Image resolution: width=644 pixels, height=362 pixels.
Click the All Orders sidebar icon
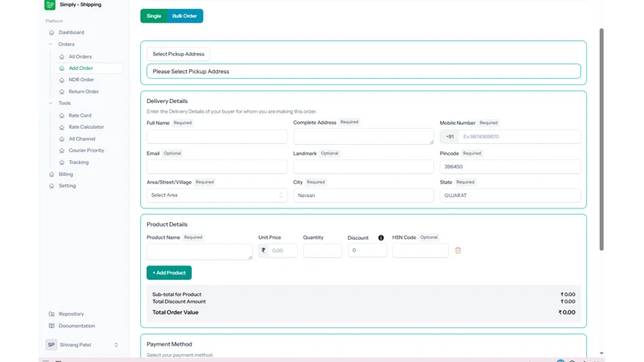(x=62, y=56)
